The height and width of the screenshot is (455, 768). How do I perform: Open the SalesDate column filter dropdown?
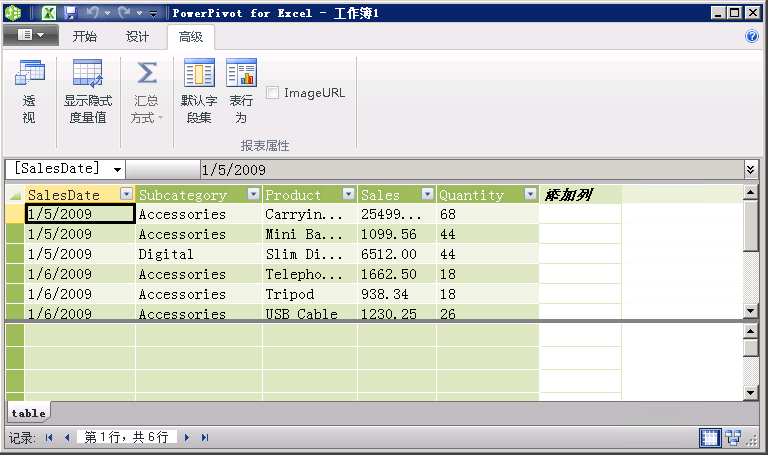(126, 194)
